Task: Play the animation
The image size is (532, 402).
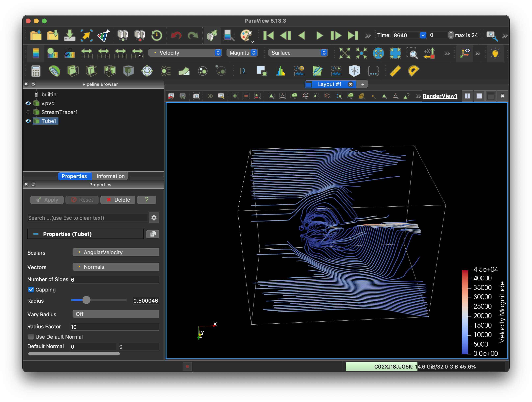Action: 319,36
